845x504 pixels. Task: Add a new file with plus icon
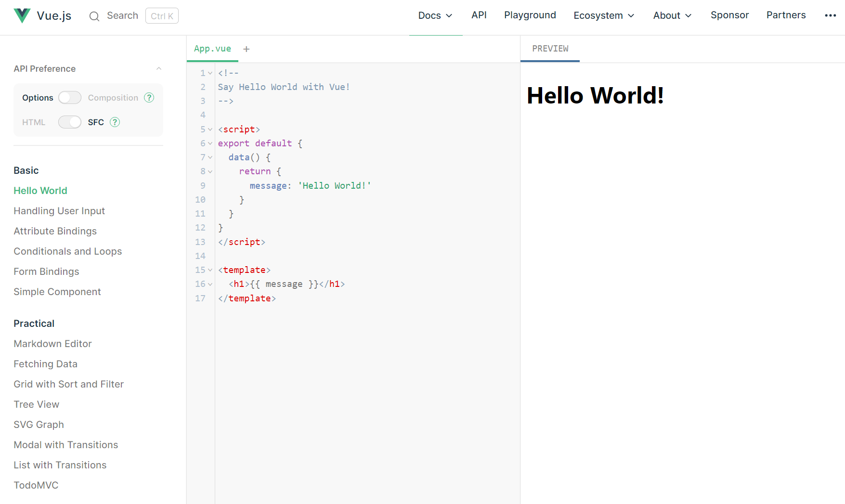tap(247, 49)
